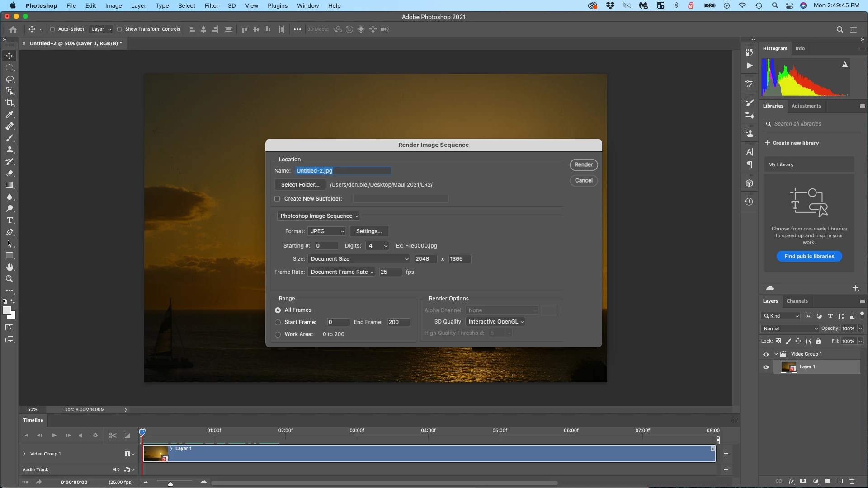Open the Format JPEG dropdown
The image size is (868, 488).
point(327,231)
